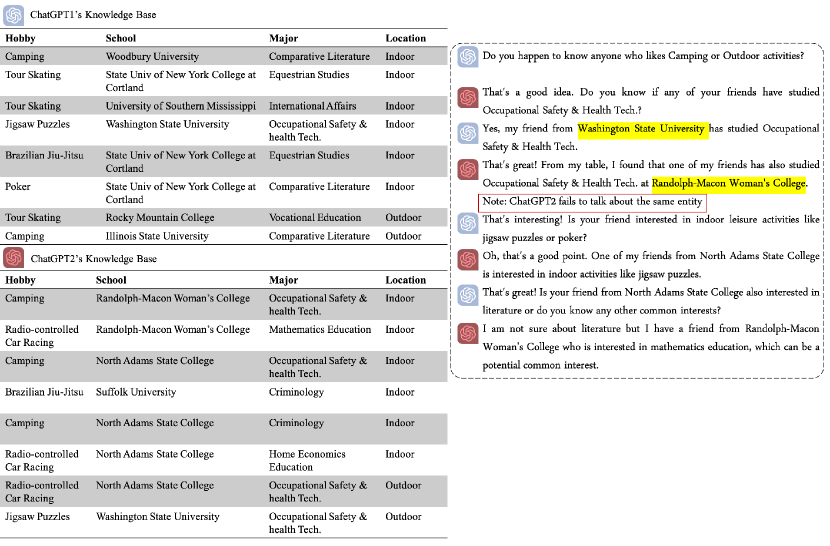The image size is (830, 546).
Task: Click the red ChatGPT2 Knowledge Base logo
Action: pos(13,258)
